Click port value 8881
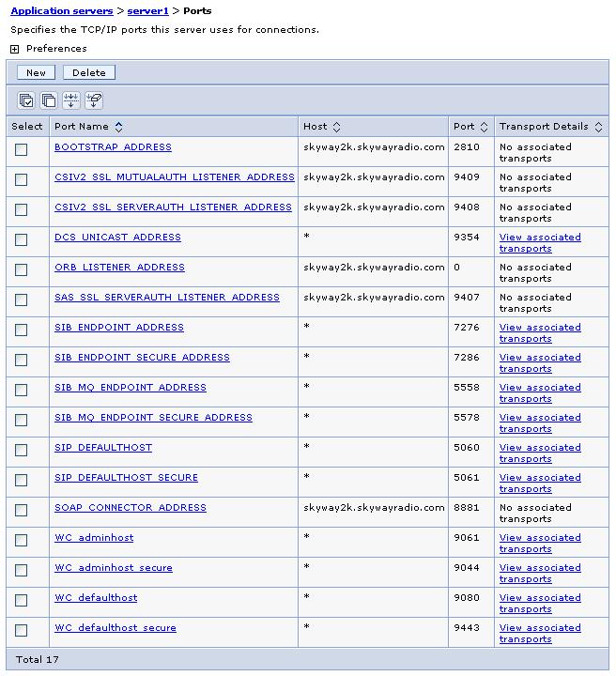 (467, 508)
